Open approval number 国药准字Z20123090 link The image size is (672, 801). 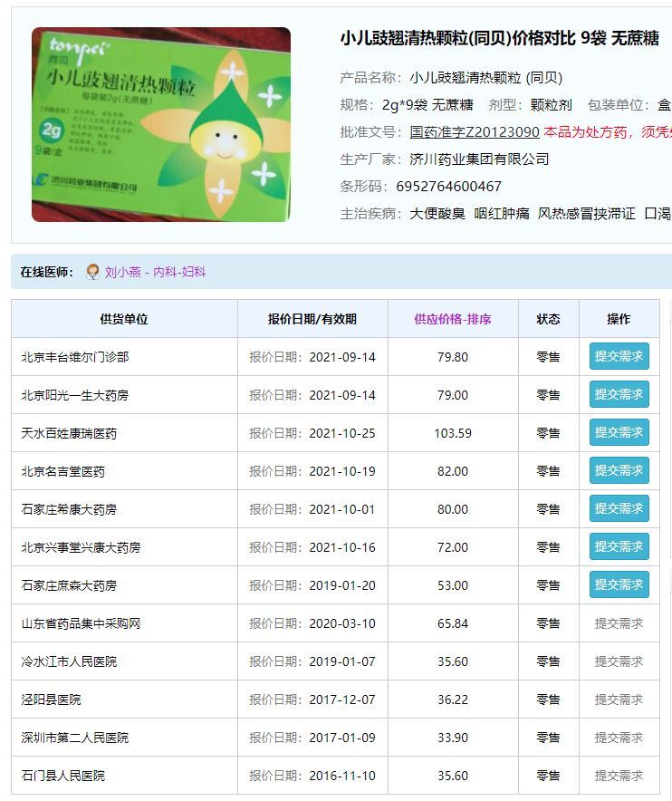click(475, 131)
